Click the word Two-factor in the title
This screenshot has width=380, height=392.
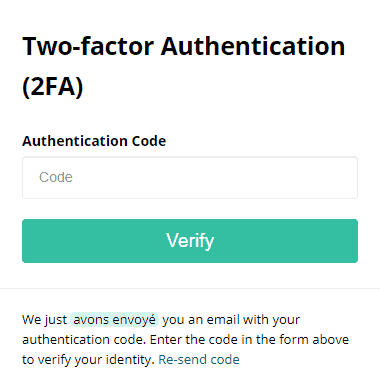[x=88, y=46]
